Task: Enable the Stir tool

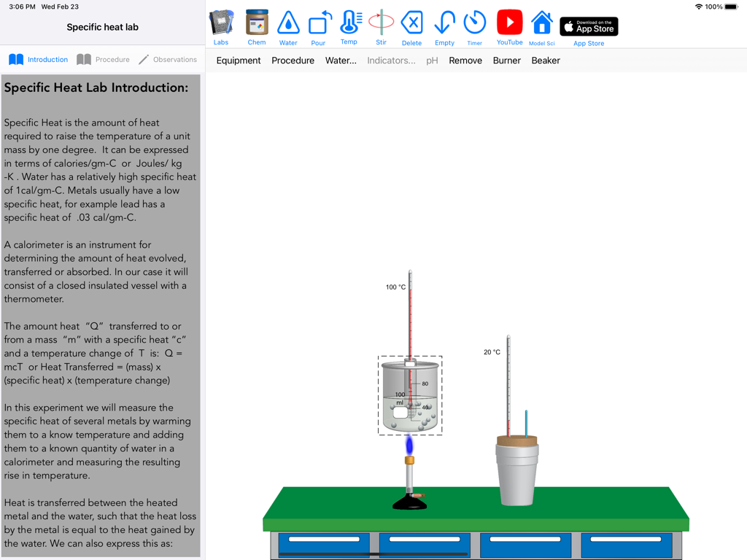Action: point(380,22)
